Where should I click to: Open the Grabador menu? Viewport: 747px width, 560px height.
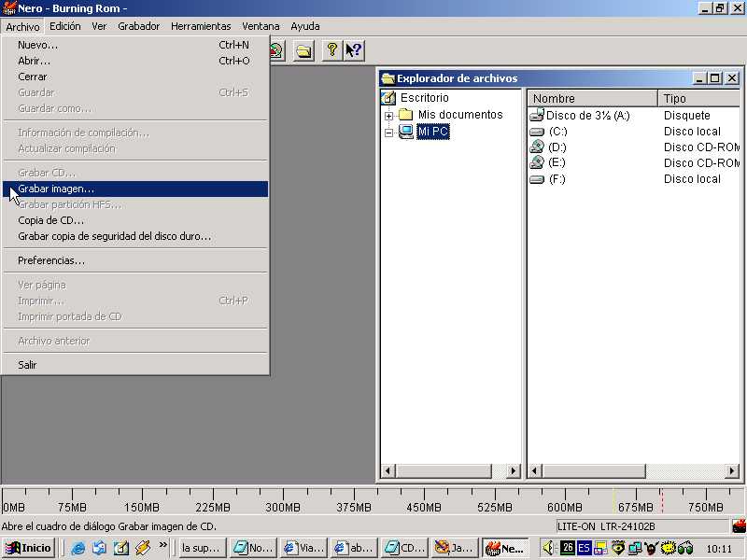[138, 26]
